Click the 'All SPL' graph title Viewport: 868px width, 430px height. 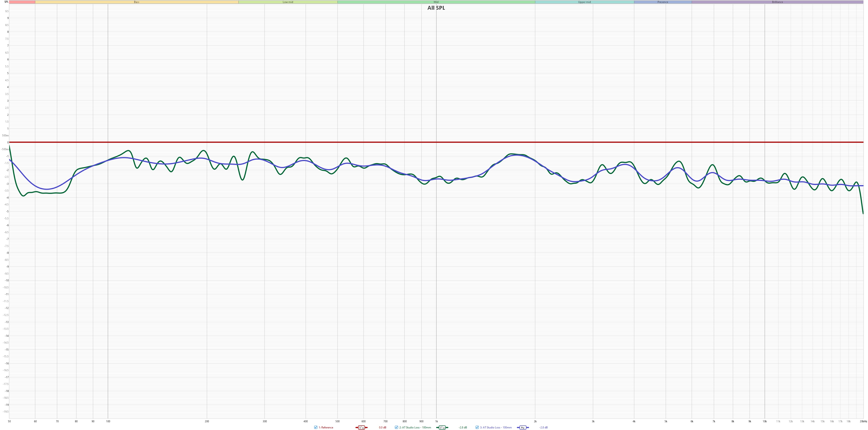[x=436, y=8]
